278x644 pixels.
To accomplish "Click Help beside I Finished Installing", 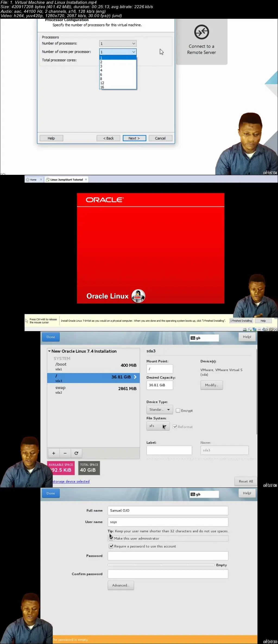I will 263,321.
